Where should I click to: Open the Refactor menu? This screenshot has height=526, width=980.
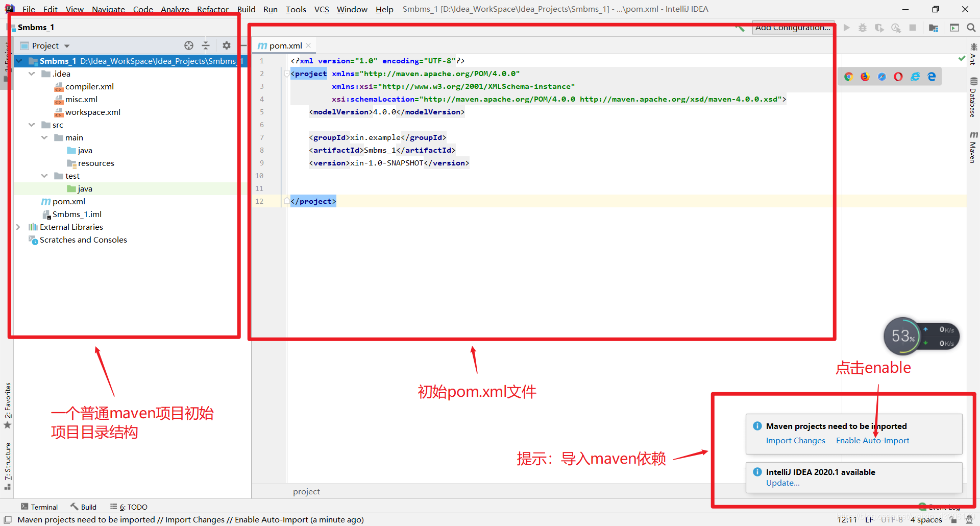coord(213,9)
